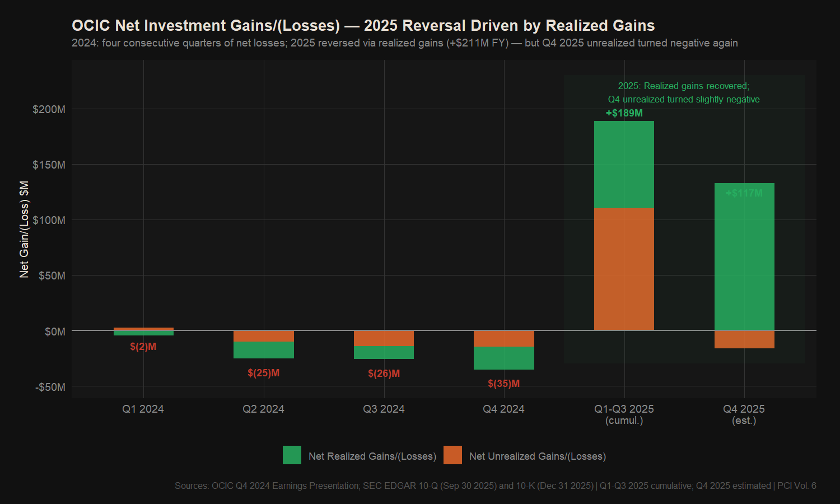The image size is (840, 504).
Task: Select the +$117M data label
Action: 744,193
